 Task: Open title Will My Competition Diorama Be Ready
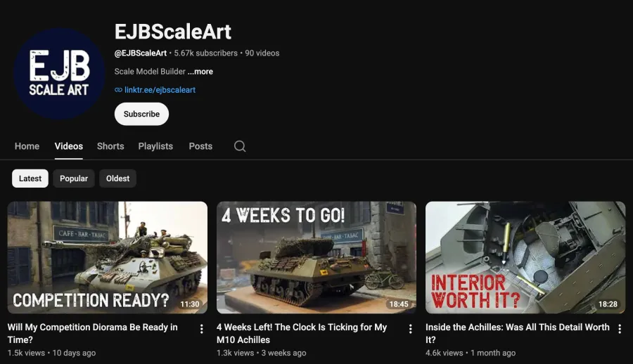click(x=92, y=333)
